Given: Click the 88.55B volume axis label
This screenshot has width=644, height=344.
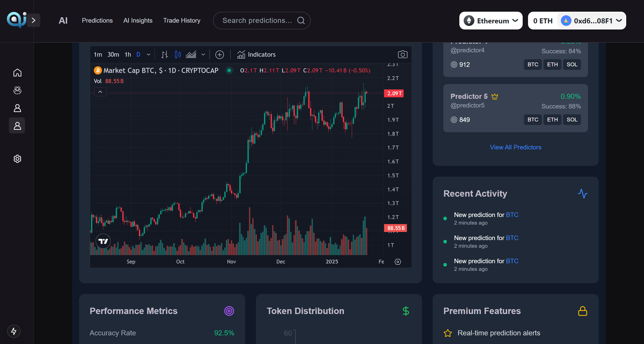Looking at the screenshot, I should pos(396,228).
